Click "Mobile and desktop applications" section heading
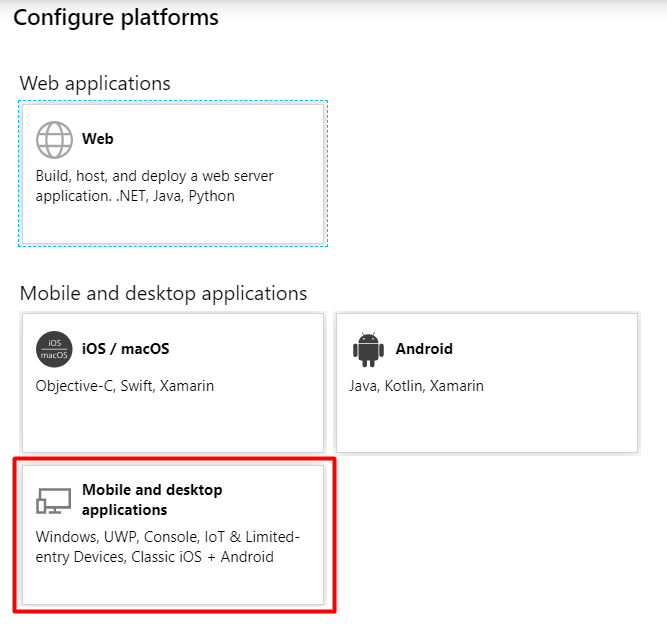The width and height of the screenshot is (667, 638). [163, 293]
